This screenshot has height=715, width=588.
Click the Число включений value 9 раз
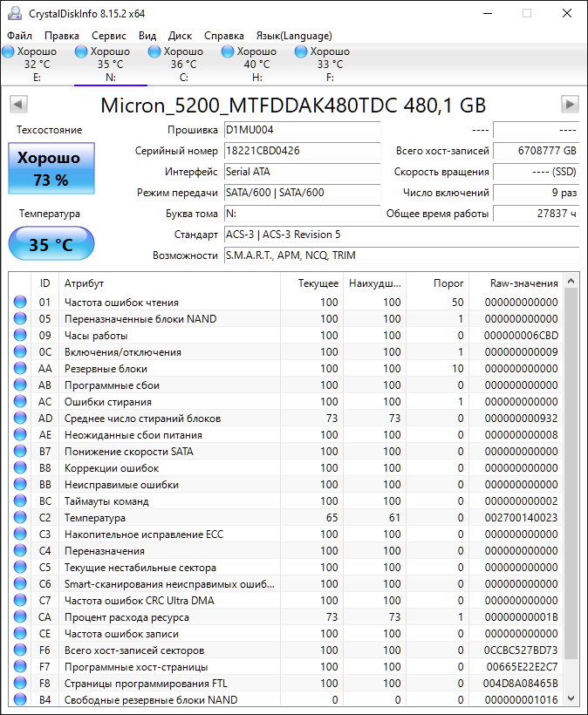tap(536, 193)
